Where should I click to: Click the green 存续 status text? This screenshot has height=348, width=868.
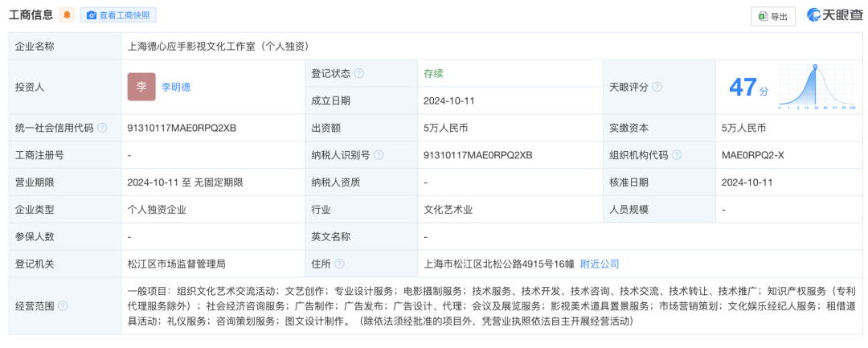pyautogui.click(x=433, y=73)
